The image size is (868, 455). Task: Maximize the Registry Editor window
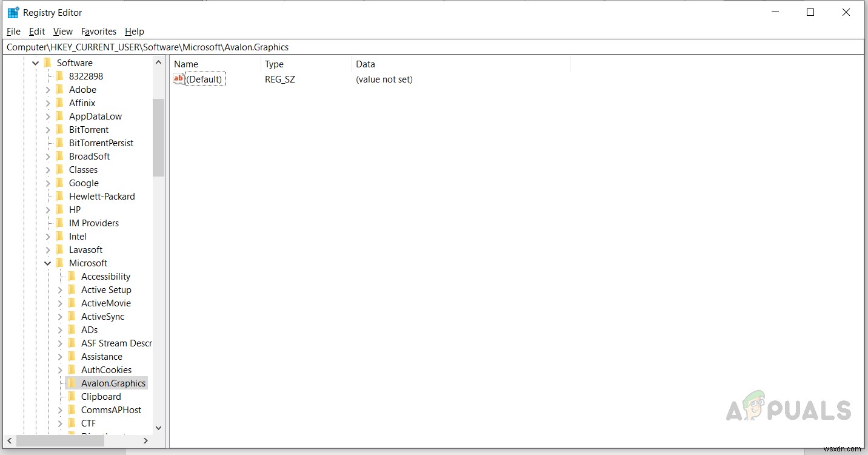(x=810, y=12)
